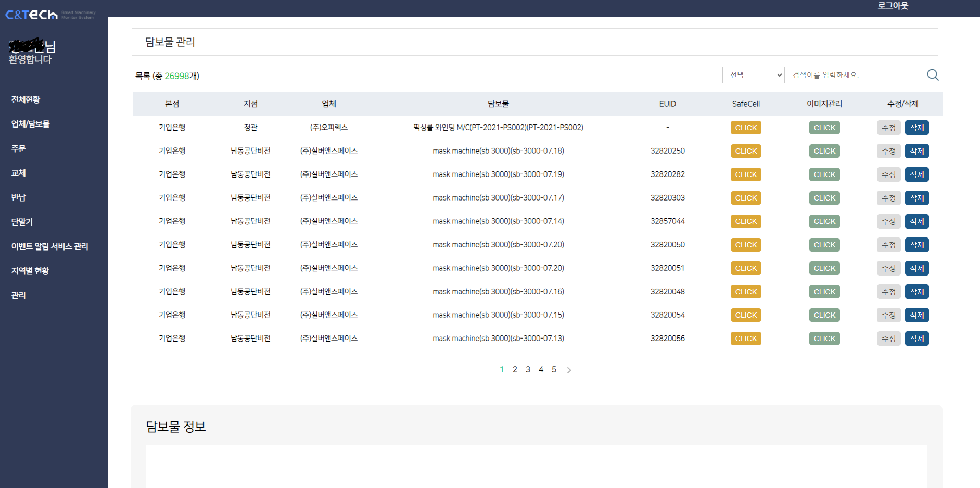Go to page 3 of the list
The width and height of the screenshot is (980, 488).
528,369
